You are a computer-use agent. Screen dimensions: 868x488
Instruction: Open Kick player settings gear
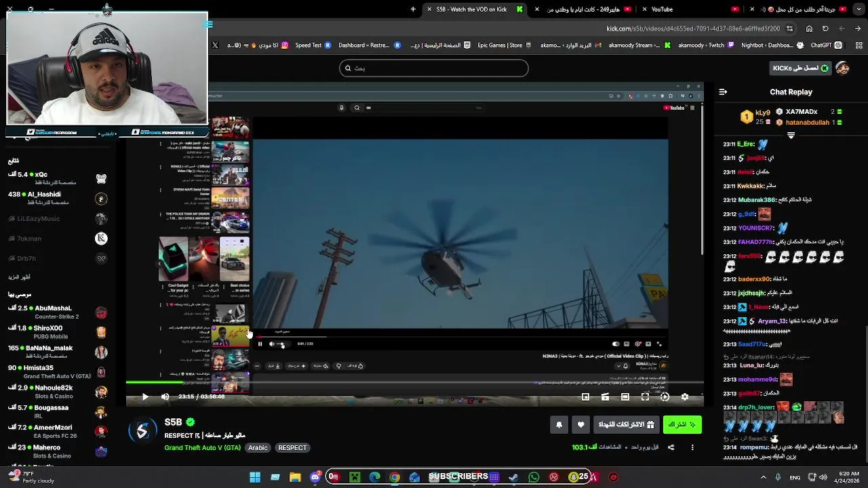click(685, 396)
